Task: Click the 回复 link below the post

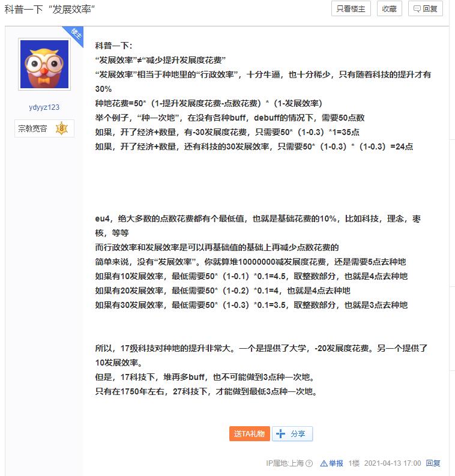Action: point(433,463)
